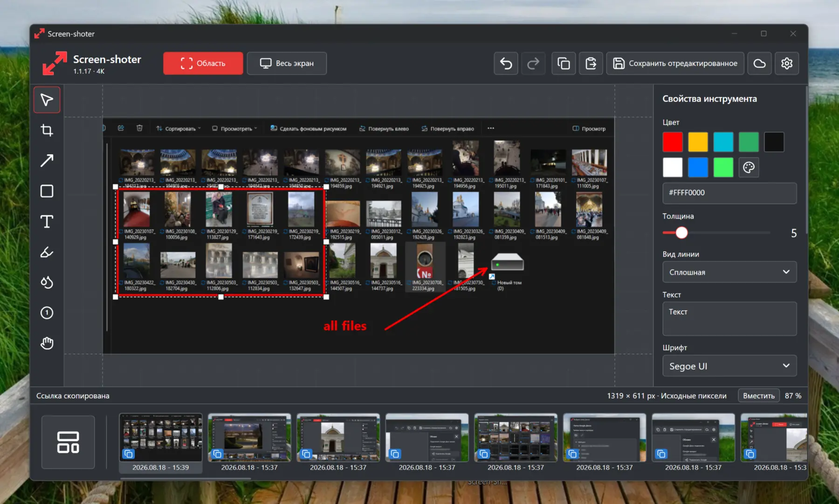Viewport: 839px width, 504px height.
Task: Pick the cyan color swatch
Action: pyautogui.click(x=723, y=142)
